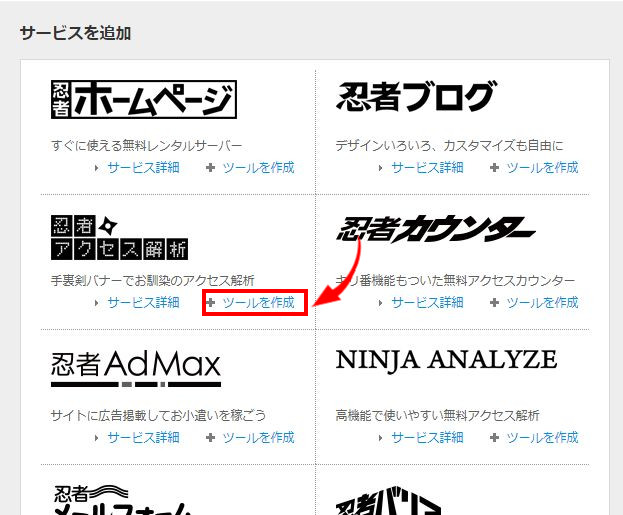Click ツールを作成 for 忍者カウンター

(542, 303)
